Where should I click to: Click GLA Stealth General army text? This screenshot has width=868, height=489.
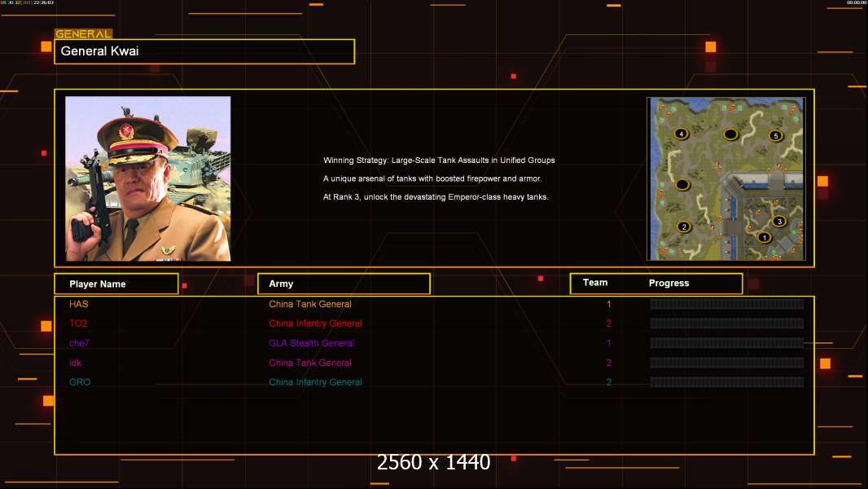(311, 343)
